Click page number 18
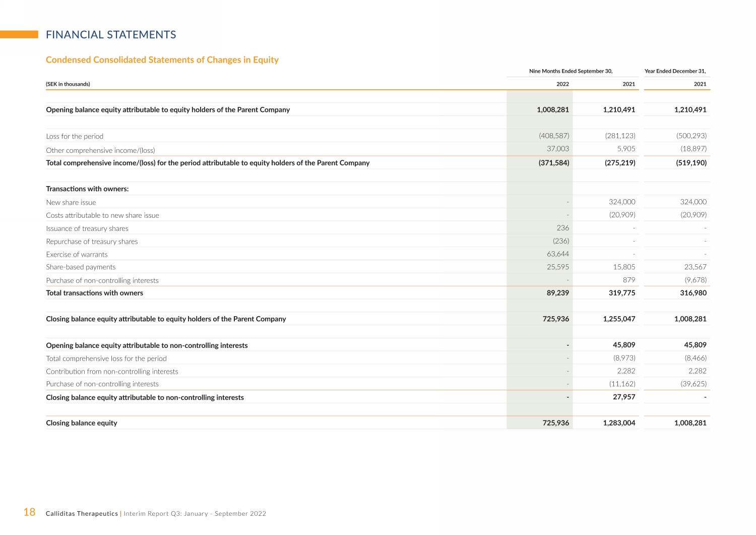 click(x=29, y=512)
